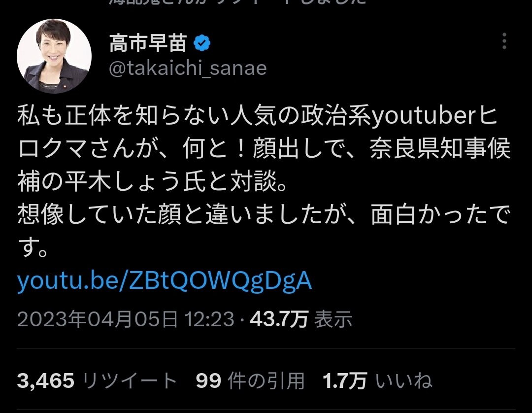This screenshot has width=532, height=413.
Task: Click the リツイート label
Action: (130, 380)
